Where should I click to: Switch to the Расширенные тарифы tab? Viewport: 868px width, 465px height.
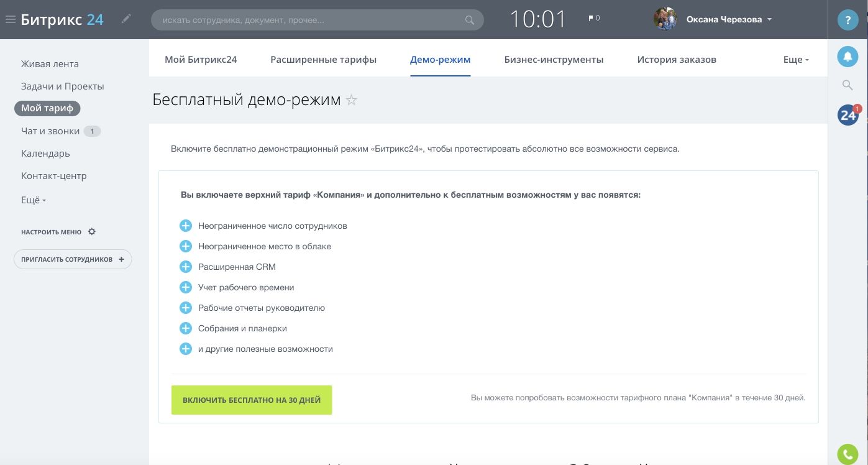[x=323, y=59]
